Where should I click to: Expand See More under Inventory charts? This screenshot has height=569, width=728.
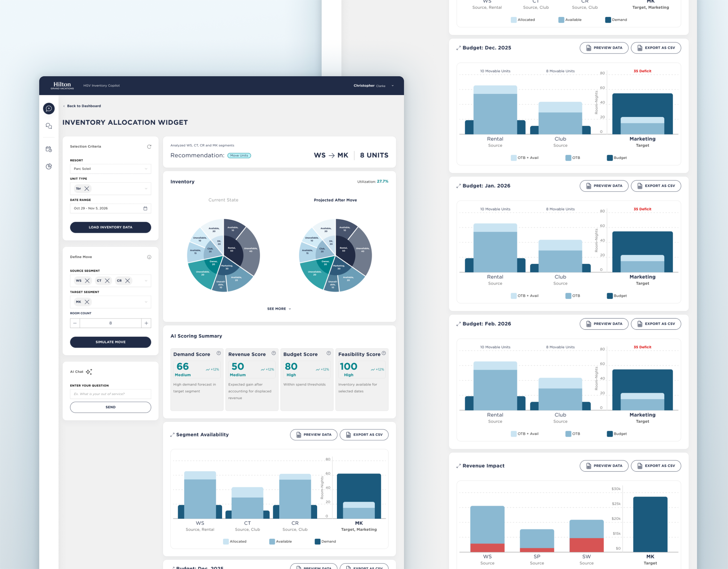pos(279,309)
